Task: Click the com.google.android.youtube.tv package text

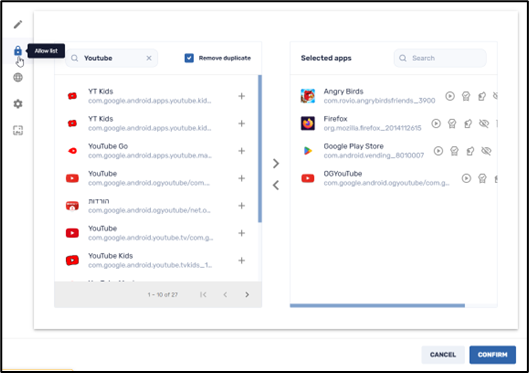Action: 150,238
